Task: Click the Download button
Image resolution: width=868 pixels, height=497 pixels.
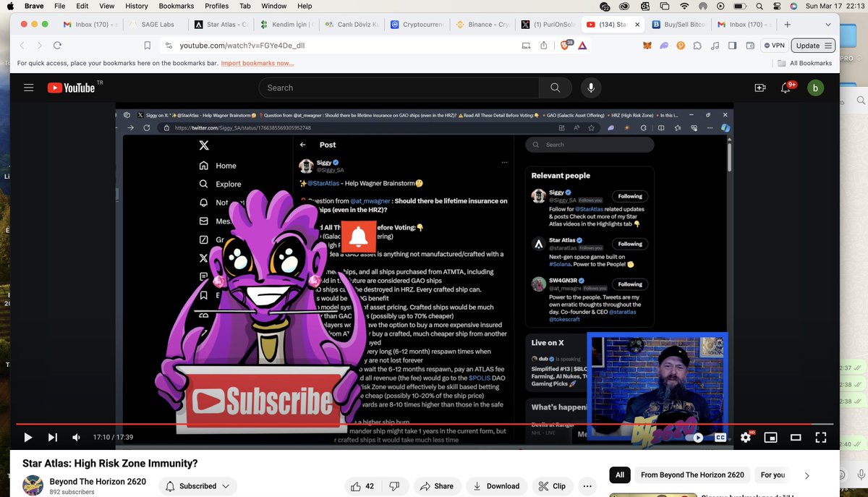Action: click(x=496, y=486)
